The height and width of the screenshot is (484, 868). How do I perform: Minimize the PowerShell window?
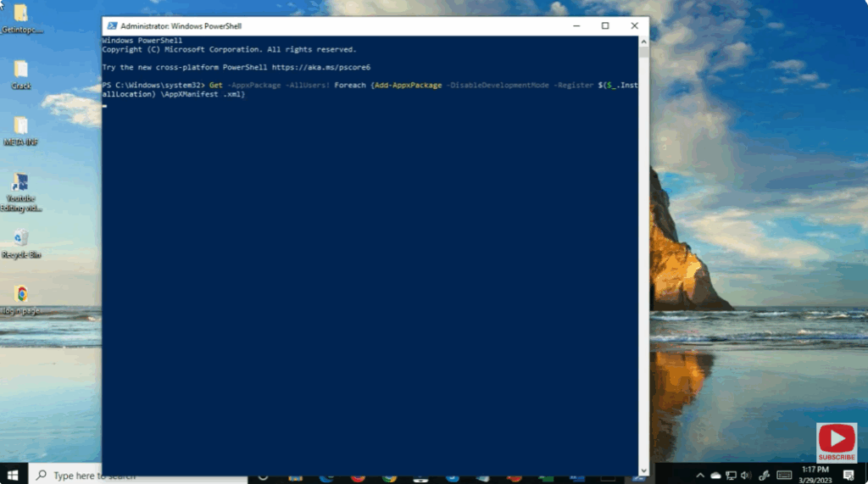576,26
